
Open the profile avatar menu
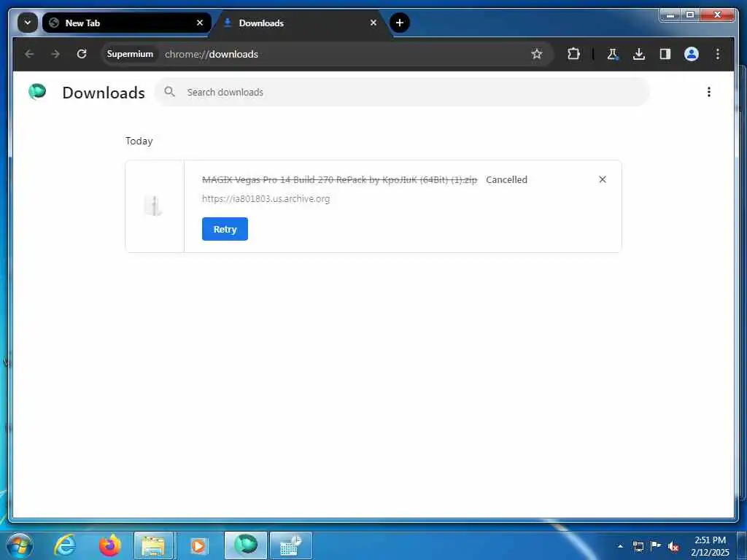tap(692, 54)
